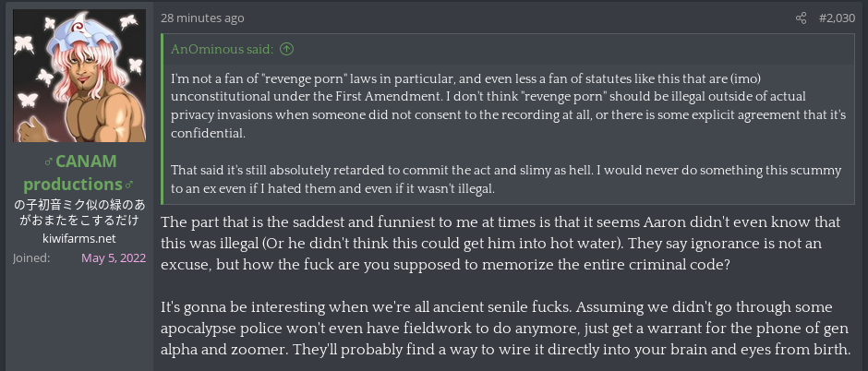Click quote paragraph starting "That said it's"

pos(506,180)
